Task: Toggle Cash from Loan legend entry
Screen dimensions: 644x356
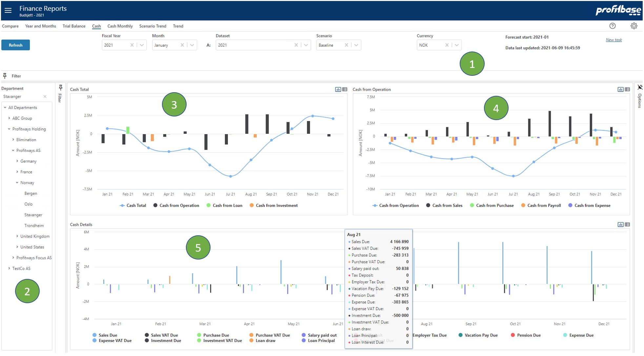Action: click(224, 205)
